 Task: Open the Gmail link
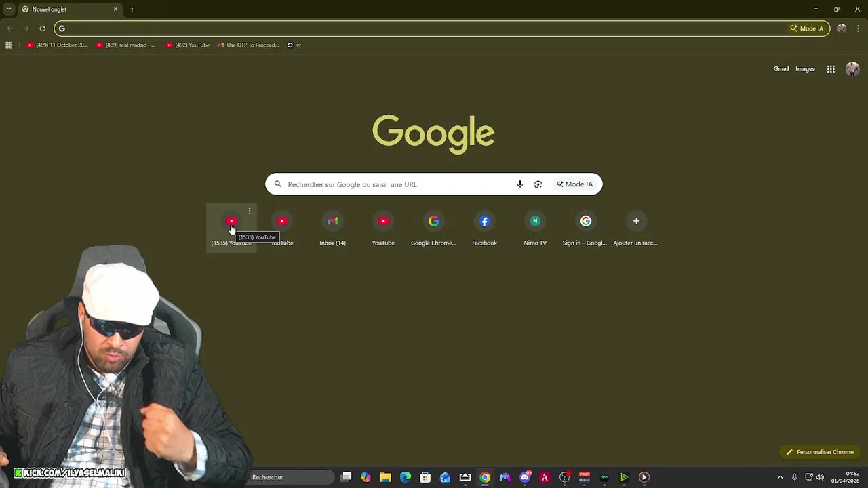(x=781, y=69)
